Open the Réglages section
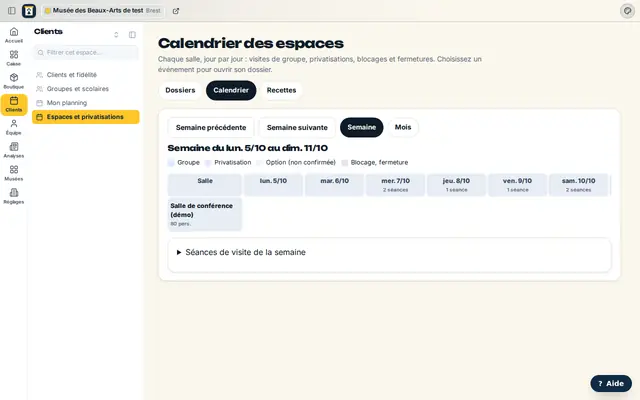640x400 pixels. (14, 196)
